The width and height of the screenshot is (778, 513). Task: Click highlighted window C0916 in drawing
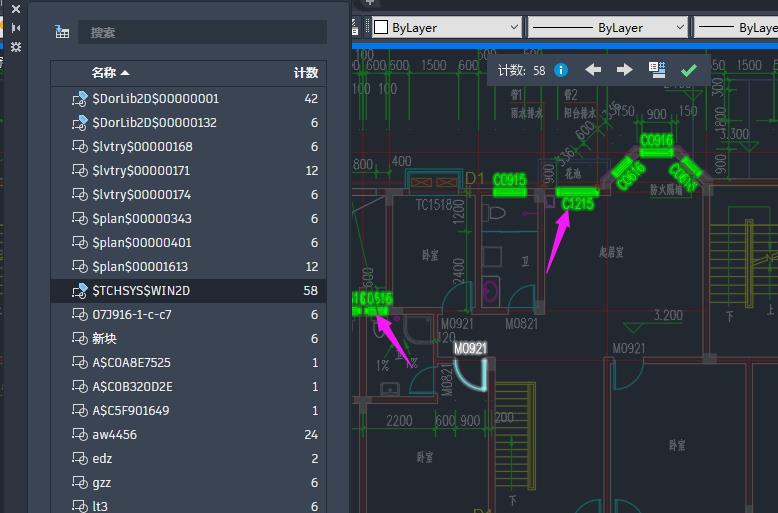coord(656,145)
